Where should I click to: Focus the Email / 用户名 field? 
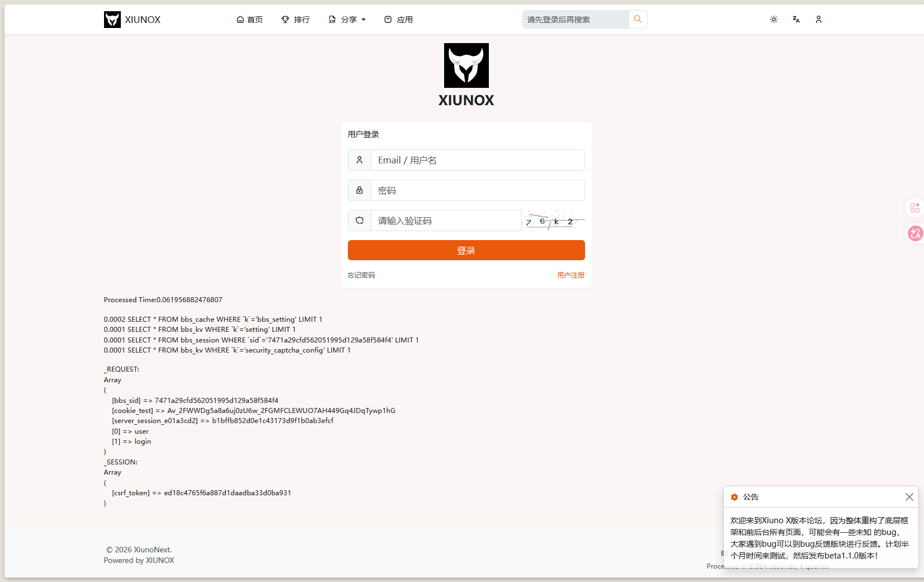click(478, 160)
